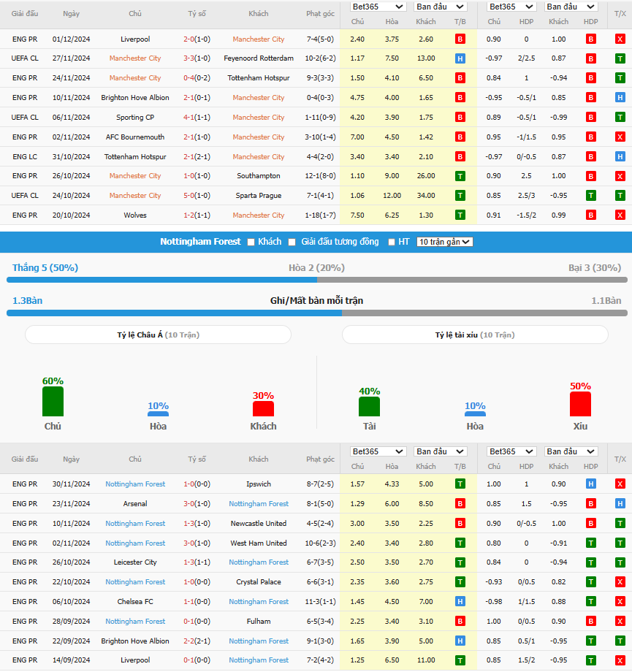Click the 5-0(1-0) score in Sparta Prague row
632x672 pixels.
tap(197, 196)
